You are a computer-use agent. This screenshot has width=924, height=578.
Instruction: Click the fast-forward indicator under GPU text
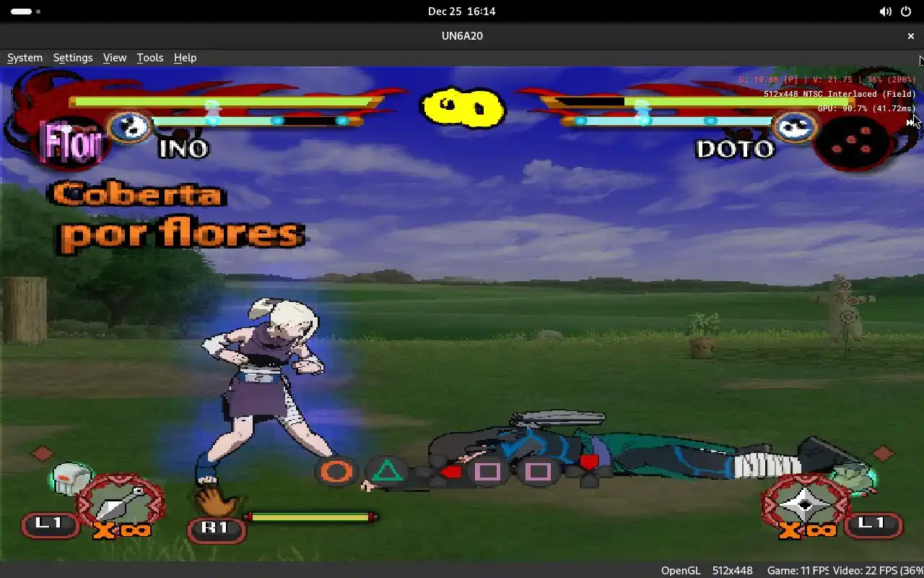[x=910, y=123]
